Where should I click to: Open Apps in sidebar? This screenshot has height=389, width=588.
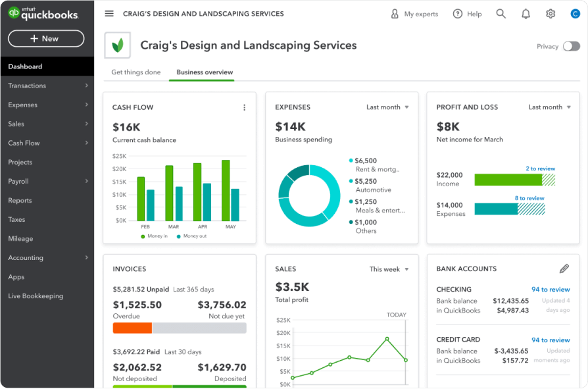[x=47, y=277]
